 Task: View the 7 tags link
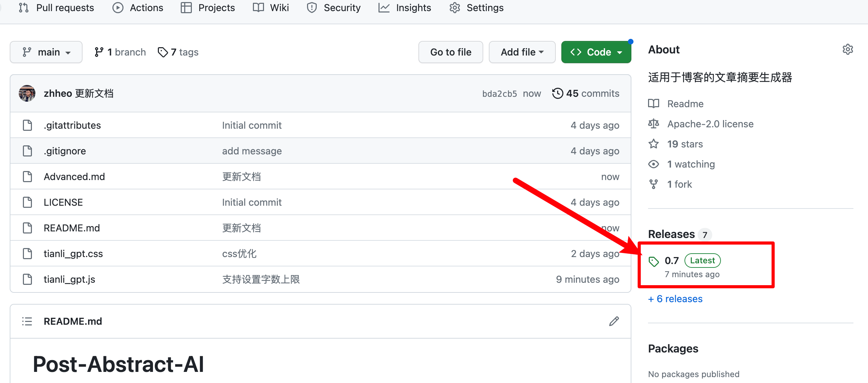pos(178,52)
